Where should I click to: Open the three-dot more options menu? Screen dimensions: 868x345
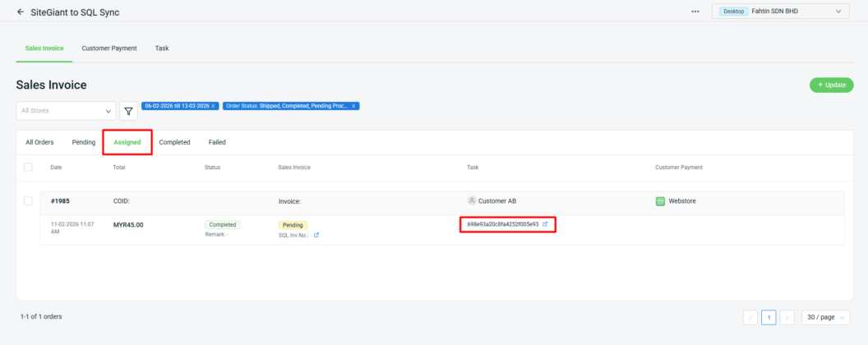point(695,11)
